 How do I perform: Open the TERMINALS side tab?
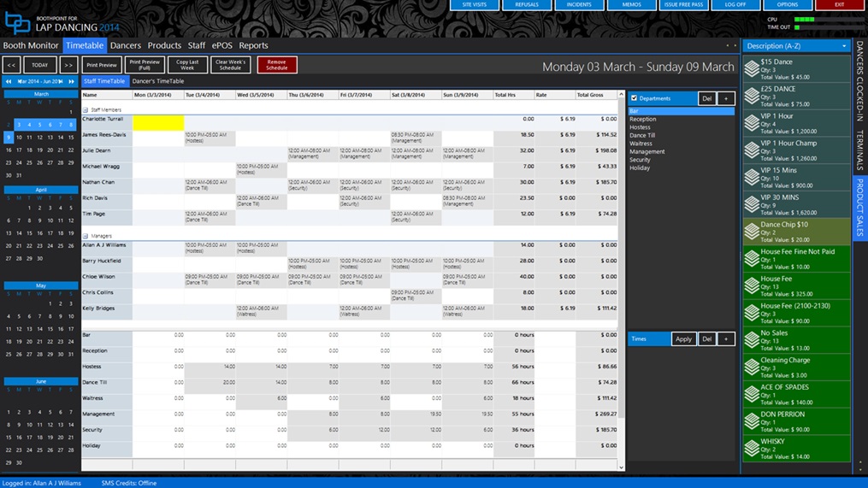click(x=859, y=150)
